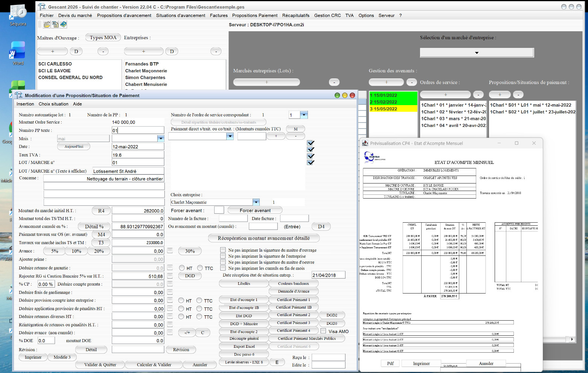Open the help book toolbar icon
This screenshot has width=588, height=373.
pyautogui.click(x=63, y=24)
